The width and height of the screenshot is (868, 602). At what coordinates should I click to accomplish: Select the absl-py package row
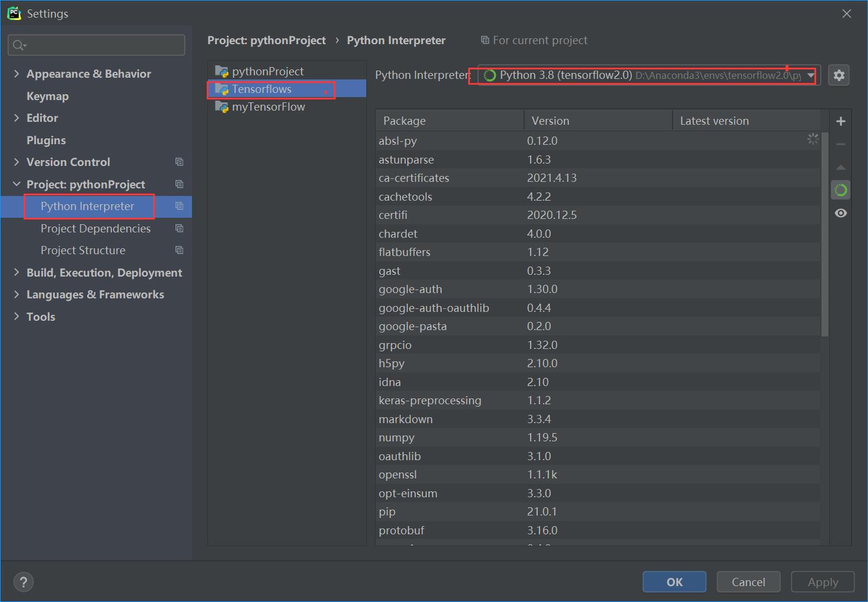pyautogui.click(x=598, y=141)
